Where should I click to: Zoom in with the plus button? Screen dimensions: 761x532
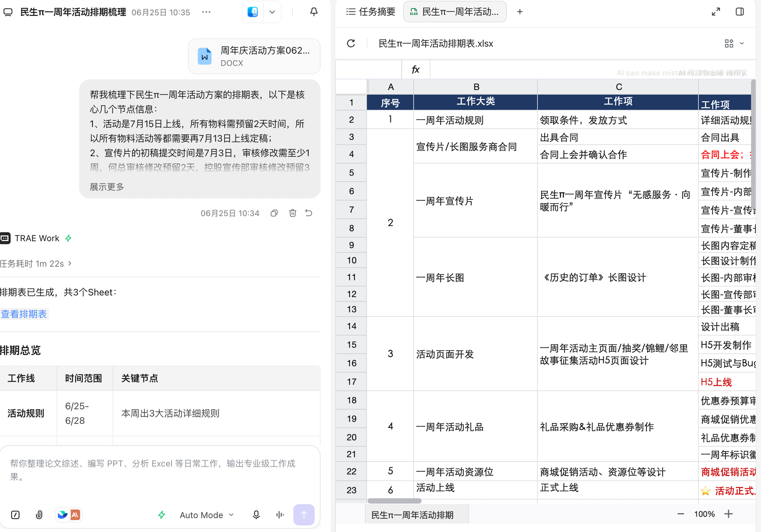tap(728, 514)
